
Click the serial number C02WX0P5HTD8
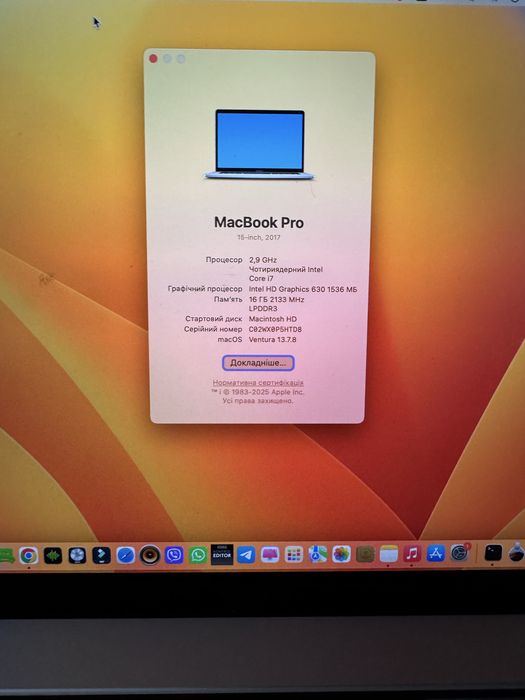tap(275, 329)
